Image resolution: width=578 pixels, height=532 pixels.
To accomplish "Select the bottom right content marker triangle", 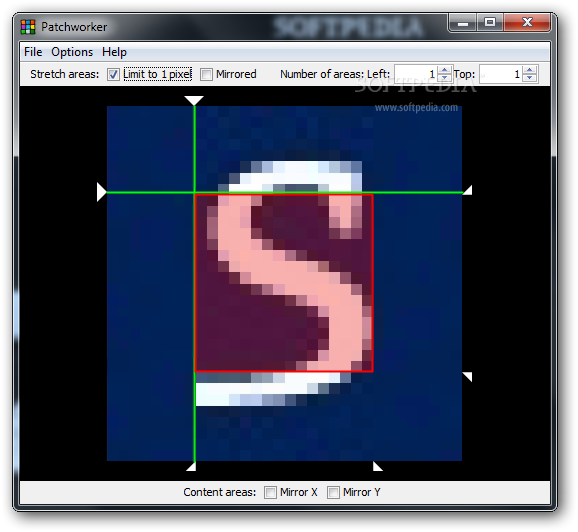I will tap(377, 466).
